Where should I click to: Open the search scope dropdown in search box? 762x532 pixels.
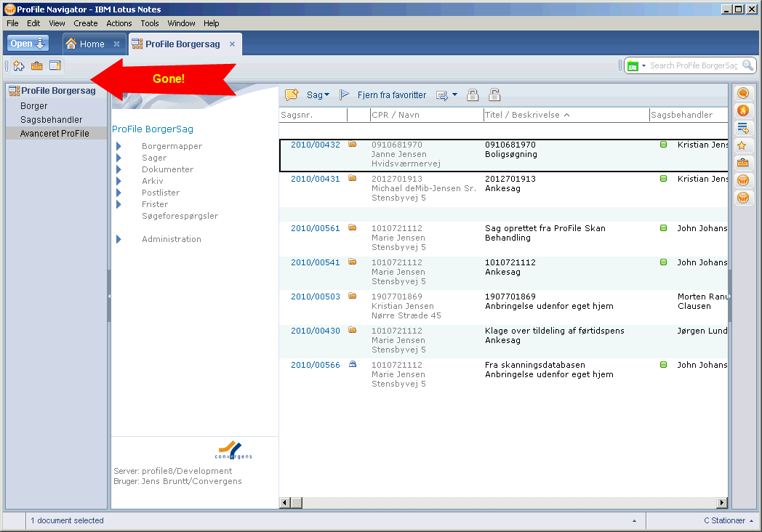644,65
